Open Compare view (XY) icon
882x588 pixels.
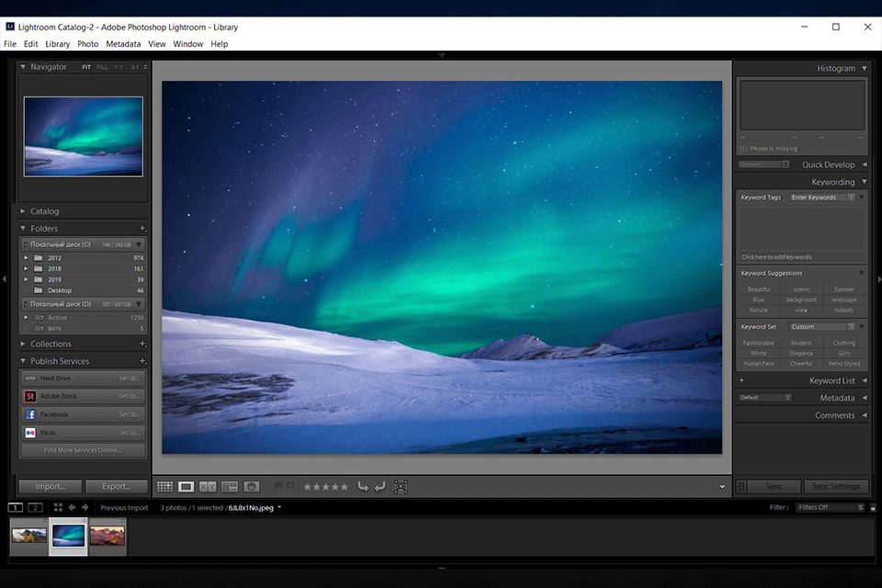(x=208, y=486)
